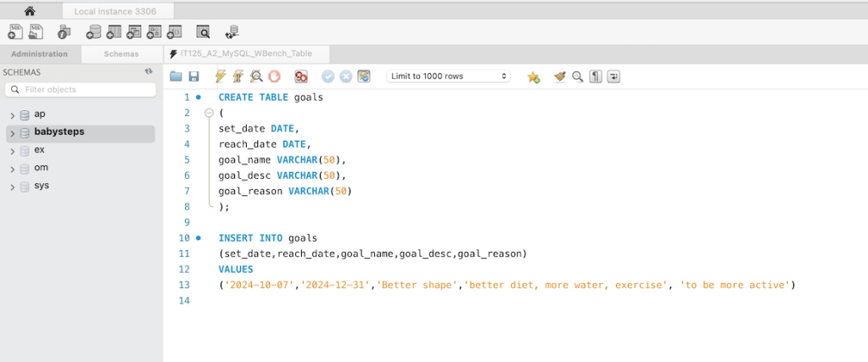The width and height of the screenshot is (868, 362).
Task: Click the Home icon tab
Action: point(30,11)
